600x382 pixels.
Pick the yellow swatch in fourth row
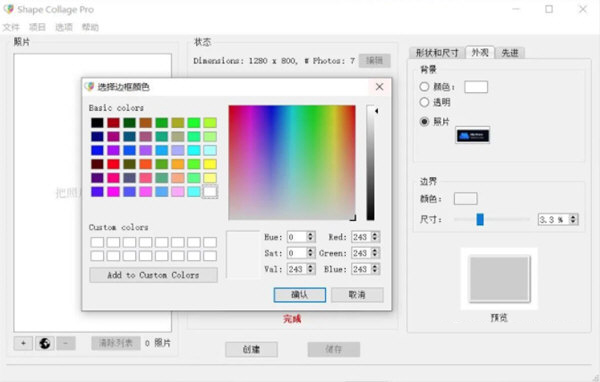coord(210,164)
